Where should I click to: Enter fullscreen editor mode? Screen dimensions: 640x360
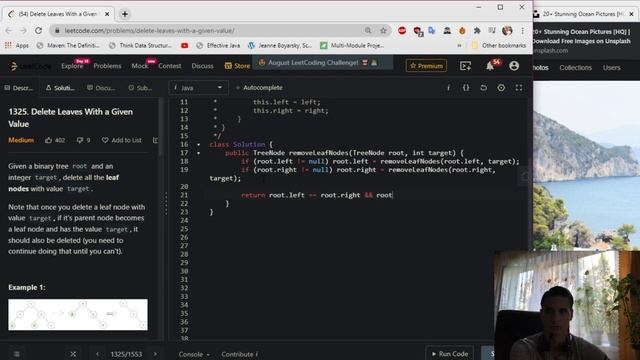point(519,88)
